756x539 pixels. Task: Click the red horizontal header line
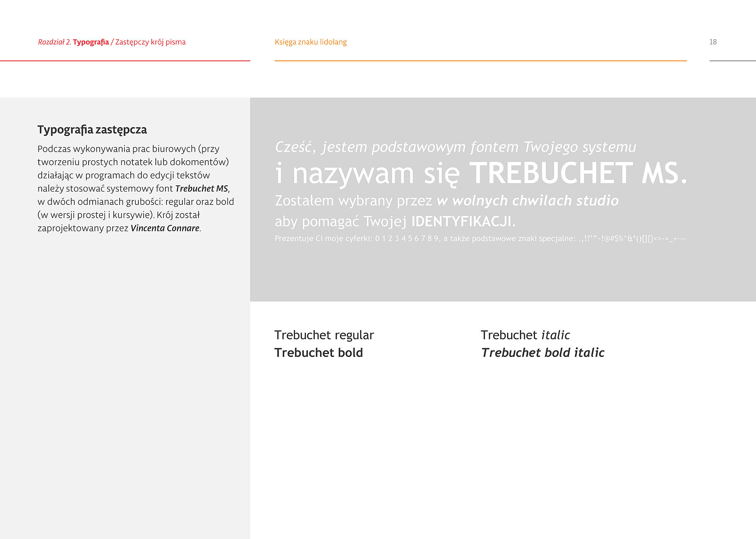125,61
